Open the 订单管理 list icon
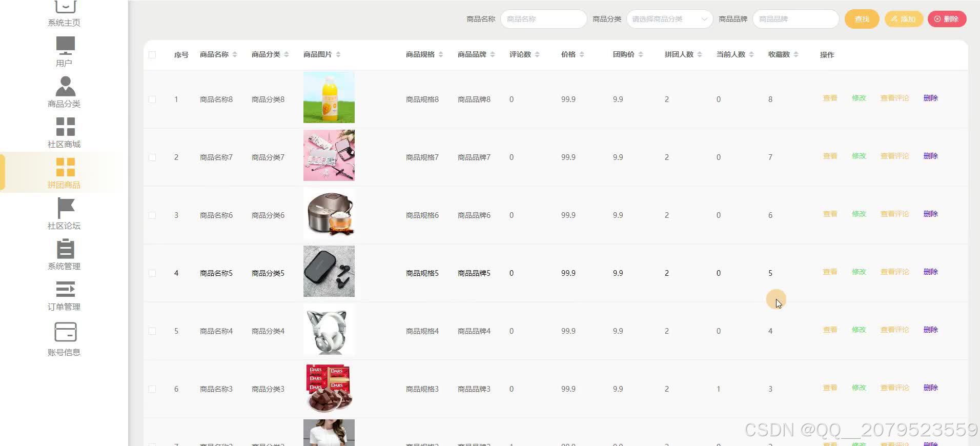Viewport: 980px width, 446px height. 65,289
